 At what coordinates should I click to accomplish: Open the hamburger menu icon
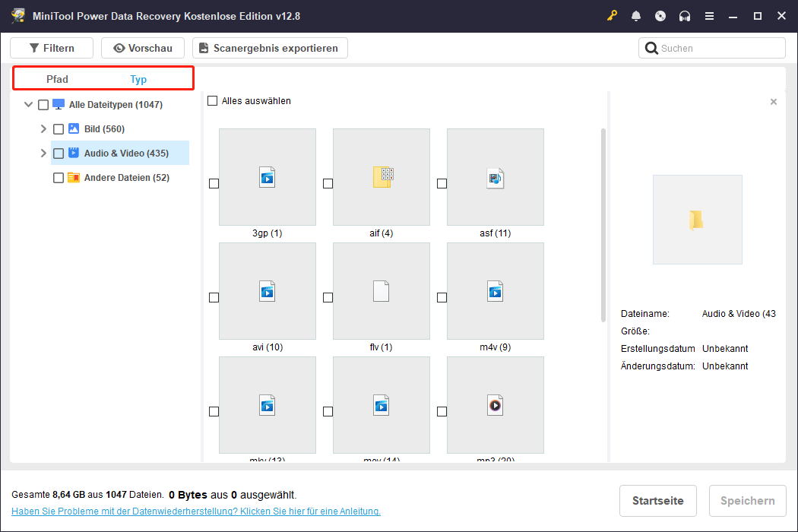pyautogui.click(x=709, y=16)
